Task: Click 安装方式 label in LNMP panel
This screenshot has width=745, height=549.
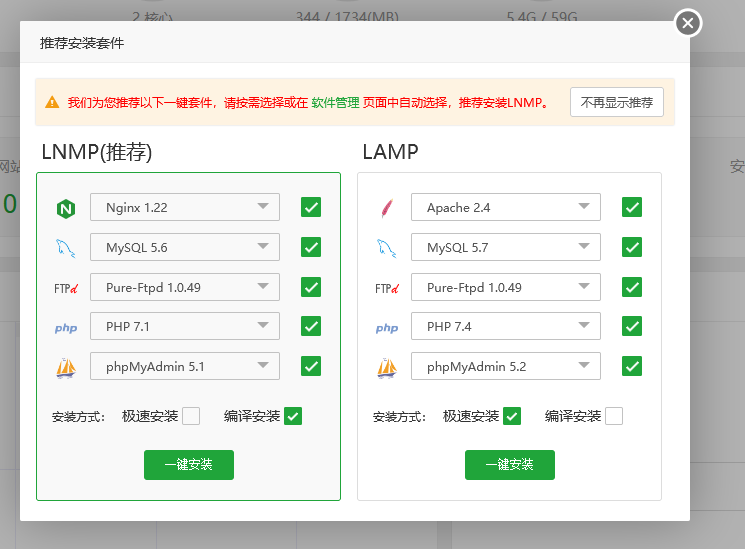Action: 78,417
